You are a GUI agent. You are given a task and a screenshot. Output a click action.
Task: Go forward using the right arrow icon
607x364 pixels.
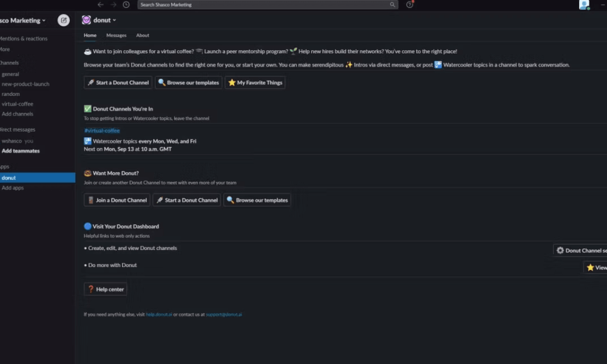click(114, 5)
